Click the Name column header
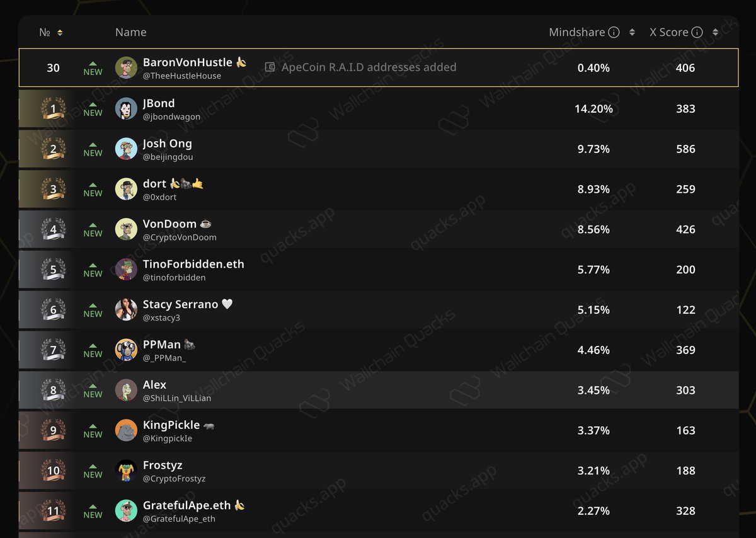Screen dimensions: 756x538 pos(131,32)
